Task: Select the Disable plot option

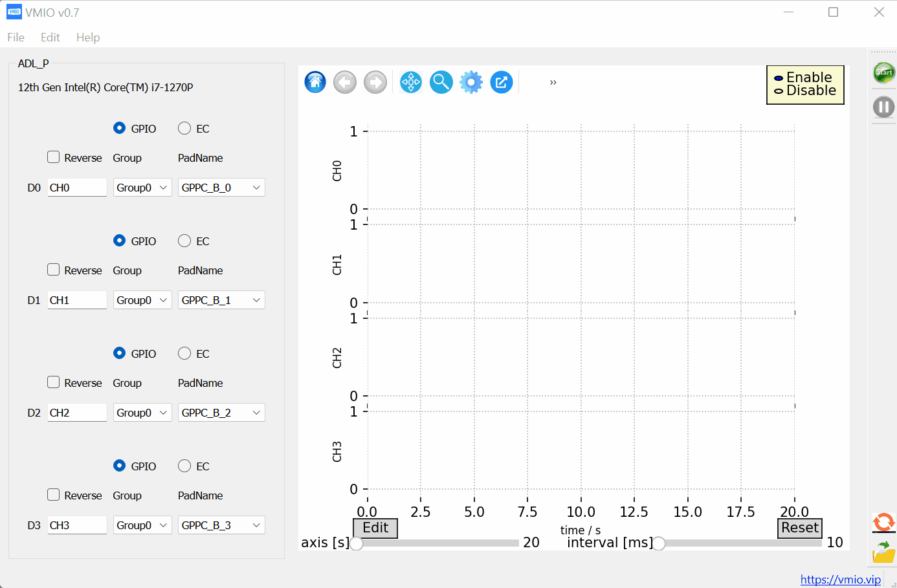Action: pos(779,91)
